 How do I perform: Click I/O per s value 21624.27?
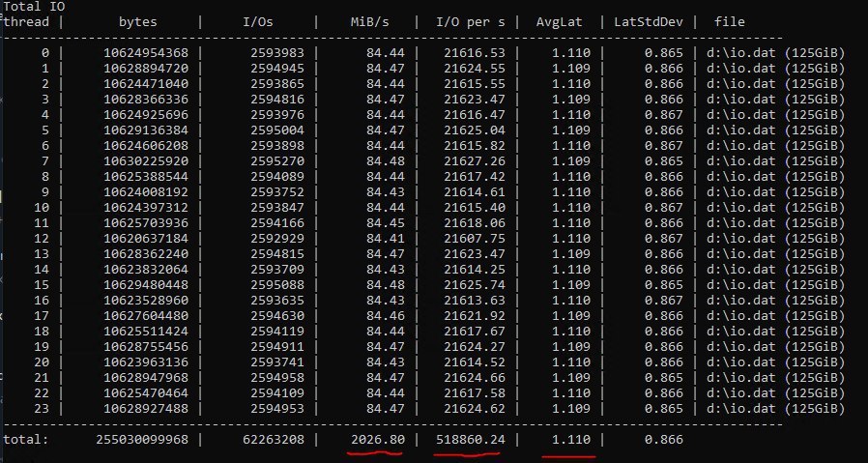(x=475, y=347)
